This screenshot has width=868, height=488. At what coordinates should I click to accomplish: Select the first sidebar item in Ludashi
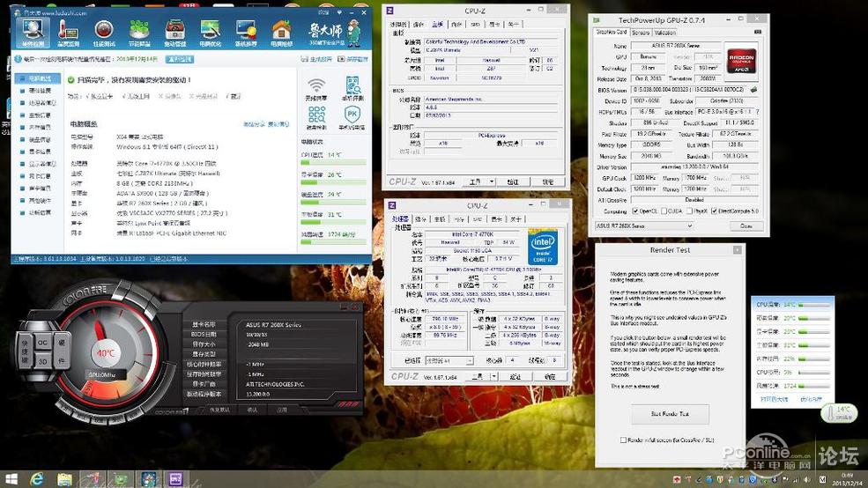pyautogui.click(x=38, y=78)
